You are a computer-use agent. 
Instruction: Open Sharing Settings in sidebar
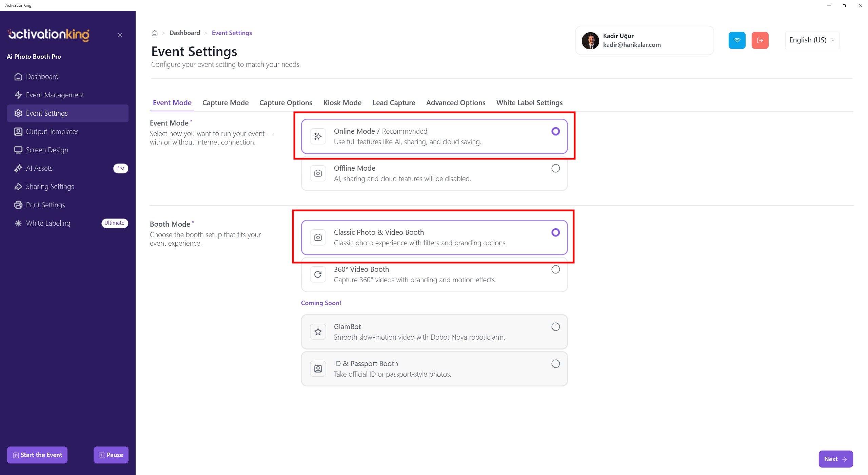tap(50, 187)
